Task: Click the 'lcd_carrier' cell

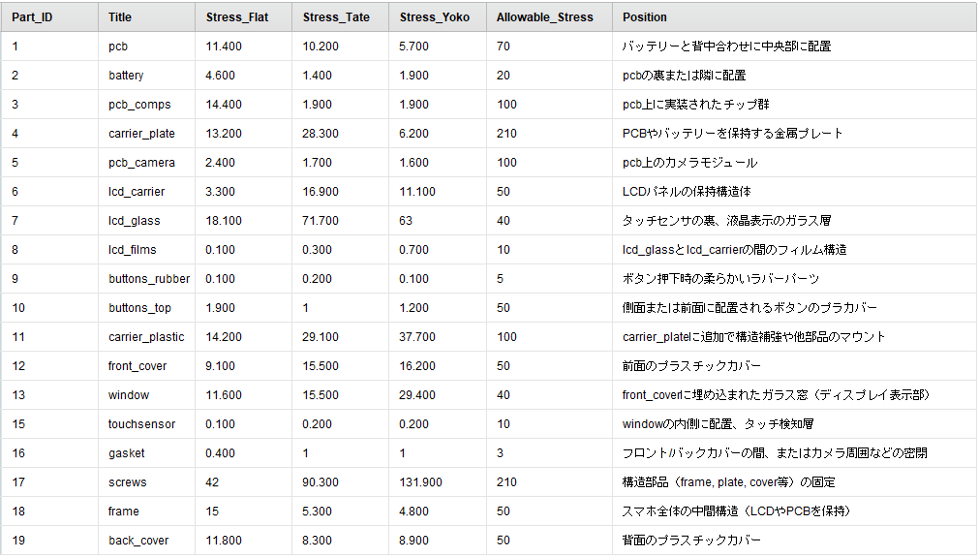Action: 146,192
